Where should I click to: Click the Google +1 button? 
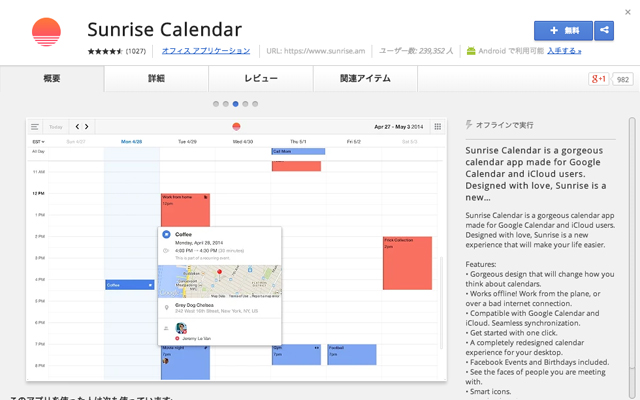pos(598,79)
